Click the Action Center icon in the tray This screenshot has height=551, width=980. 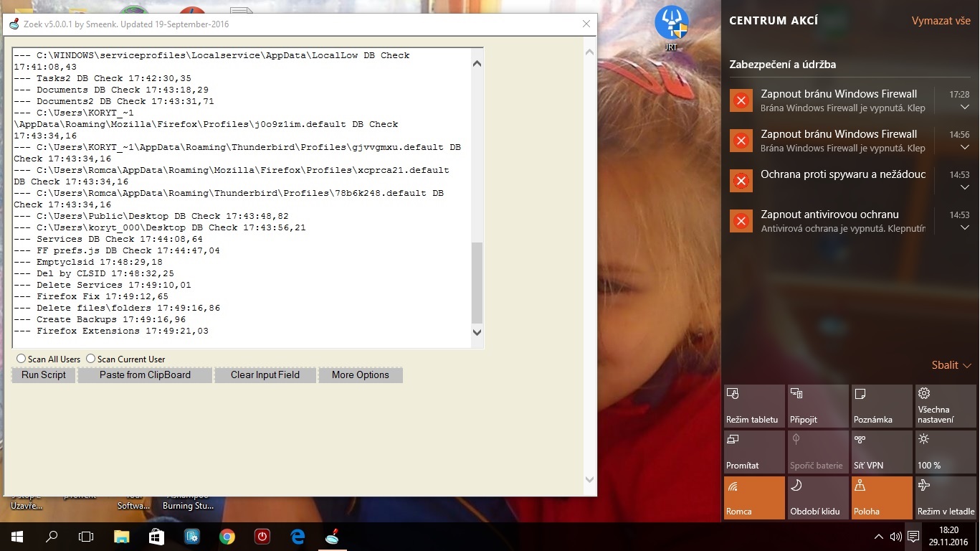coord(913,536)
